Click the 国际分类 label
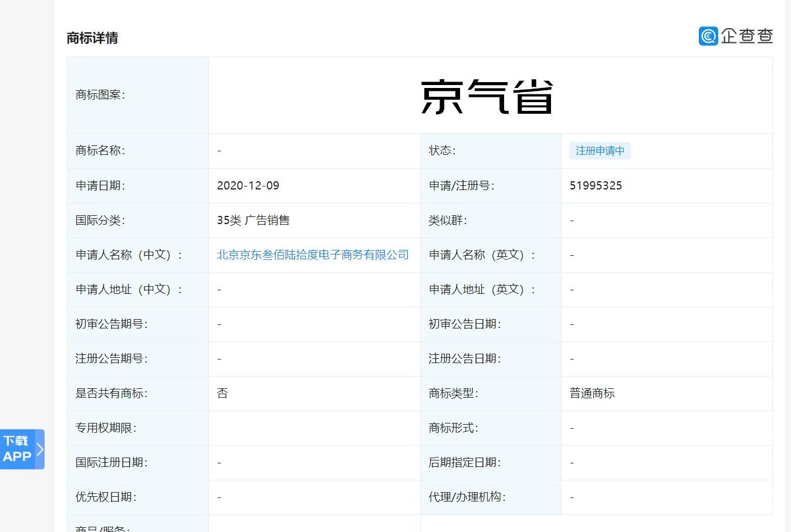791x532 pixels. (100, 221)
